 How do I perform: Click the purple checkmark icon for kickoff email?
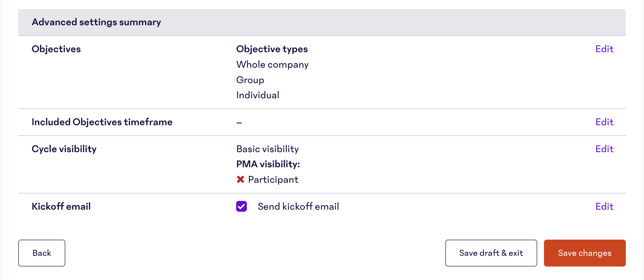click(x=241, y=206)
